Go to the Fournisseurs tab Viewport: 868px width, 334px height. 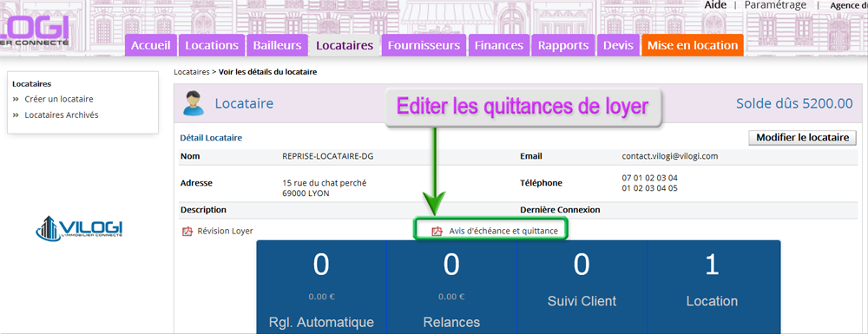coord(424,45)
